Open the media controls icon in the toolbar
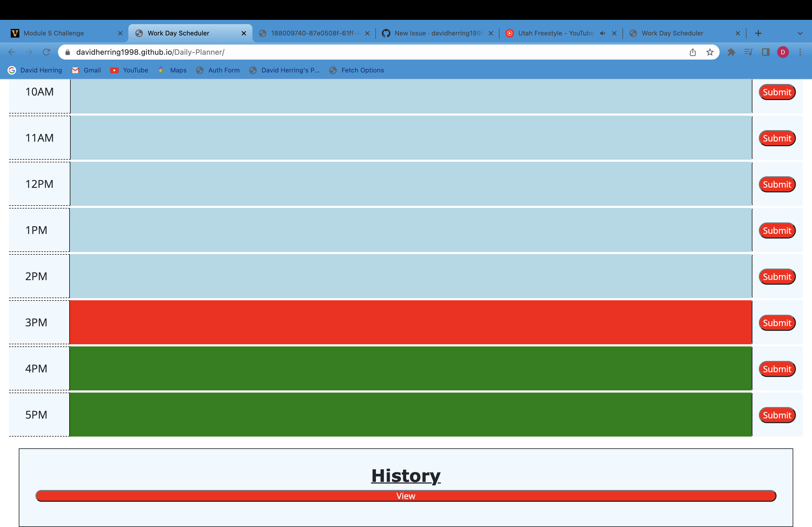 [748, 52]
